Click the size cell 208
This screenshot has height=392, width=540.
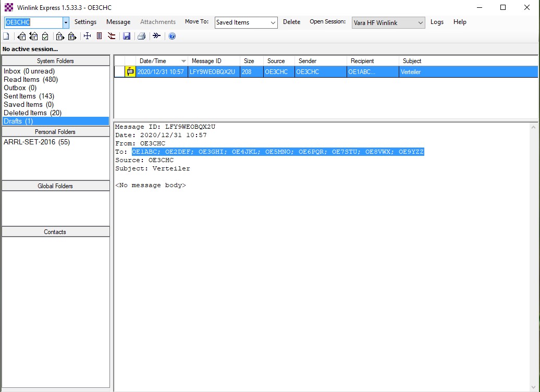[252, 72]
